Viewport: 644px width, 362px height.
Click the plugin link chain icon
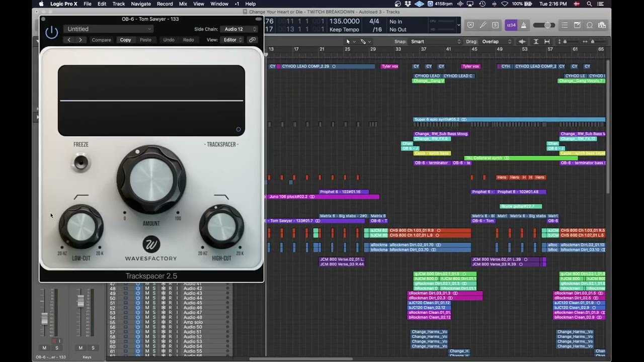point(253,40)
